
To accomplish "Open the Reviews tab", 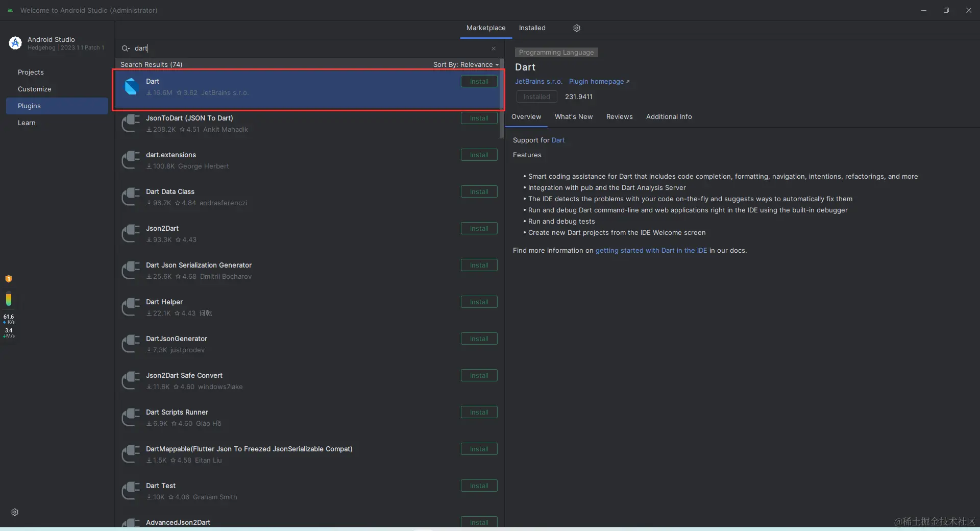I will (x=620, y=117).
